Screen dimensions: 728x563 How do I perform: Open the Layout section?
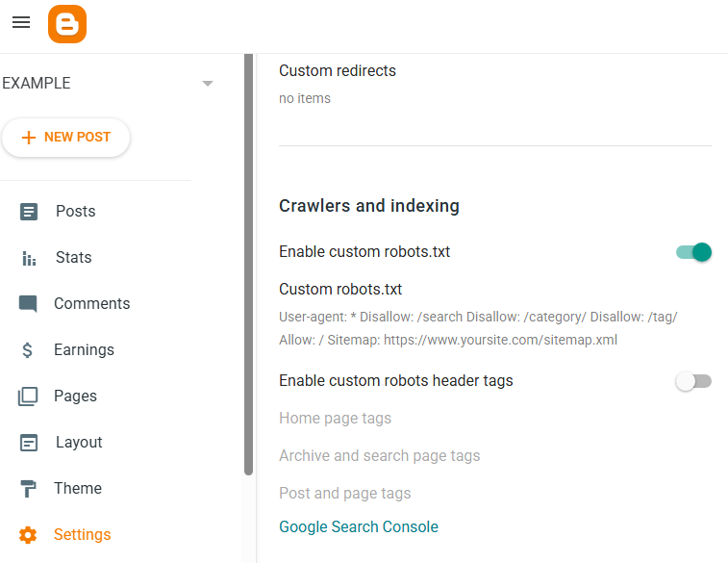coord(79,443)
